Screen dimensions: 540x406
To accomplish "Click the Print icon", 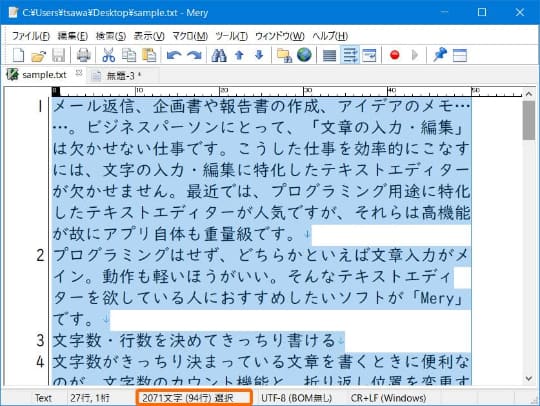I will tap(84, 55).
